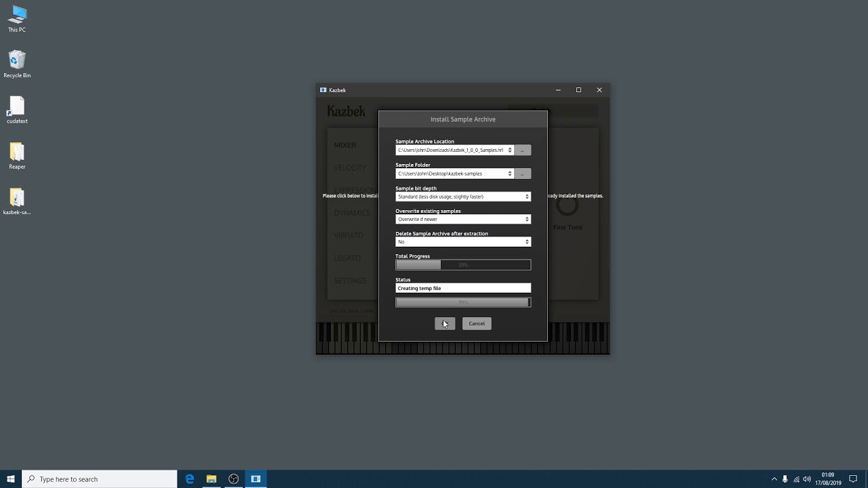Minimize the Kazbek window
Screen dimensions: 868x488
558,89
